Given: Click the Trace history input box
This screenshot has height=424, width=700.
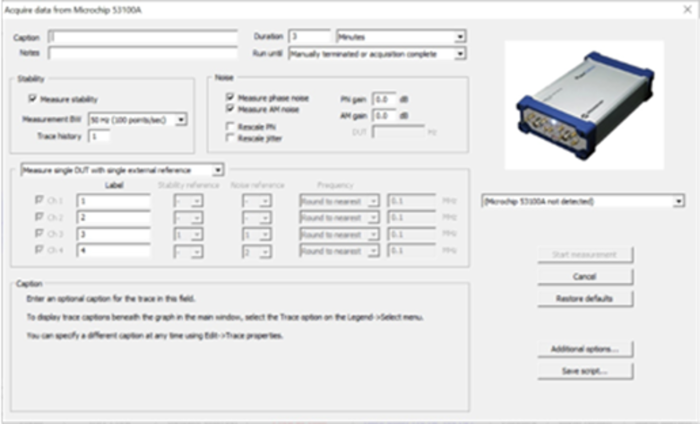Looking at the screenshot, I should coord(99,136).
